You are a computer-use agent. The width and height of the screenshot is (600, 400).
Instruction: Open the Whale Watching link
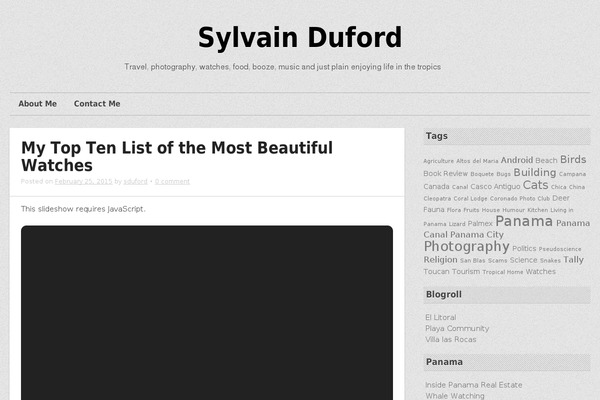tap(455, 396)
